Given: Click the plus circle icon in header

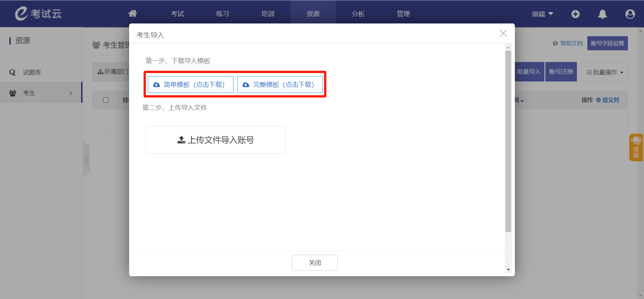Looking at the screenshot, I should tap(575, 14).
